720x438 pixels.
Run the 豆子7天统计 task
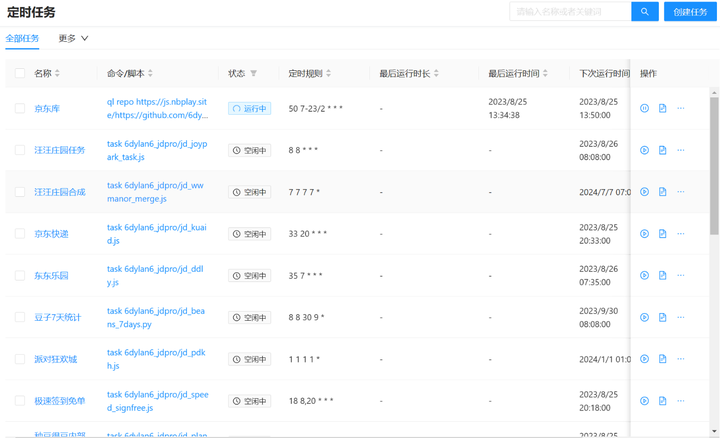click(x=644, y=317)
